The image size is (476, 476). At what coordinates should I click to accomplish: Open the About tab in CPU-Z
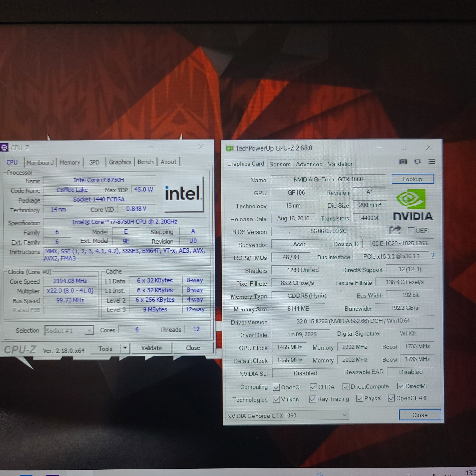tap(168, 162)
